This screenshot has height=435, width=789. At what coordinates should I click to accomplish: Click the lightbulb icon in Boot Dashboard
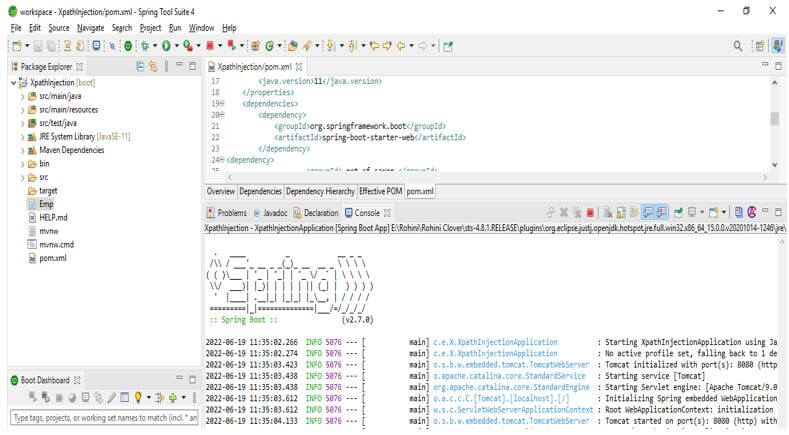pos(138,398)
